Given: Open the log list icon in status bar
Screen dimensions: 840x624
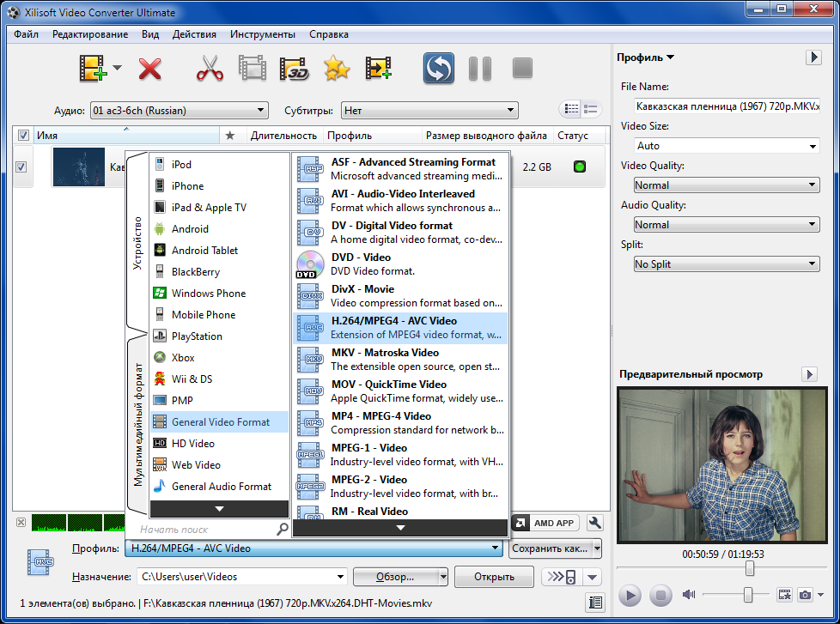Looking at the screenshot, I should (x=595, y=603).
